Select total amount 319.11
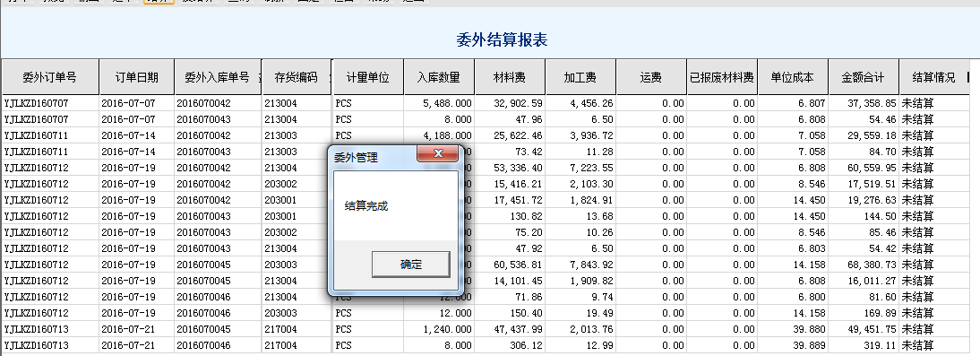The height and width of the screenshot is (356, 980). [864, 346]
